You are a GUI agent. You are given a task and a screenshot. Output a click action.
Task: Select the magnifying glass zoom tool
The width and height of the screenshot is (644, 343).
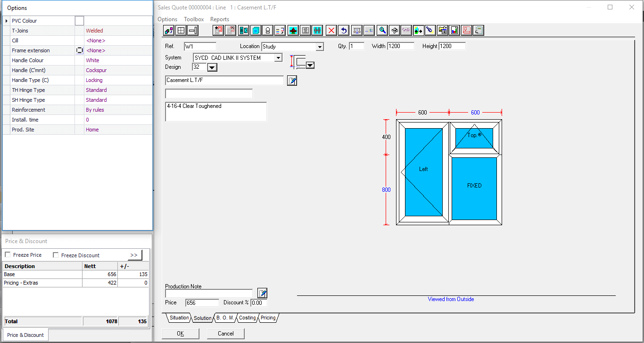[382, 31]
